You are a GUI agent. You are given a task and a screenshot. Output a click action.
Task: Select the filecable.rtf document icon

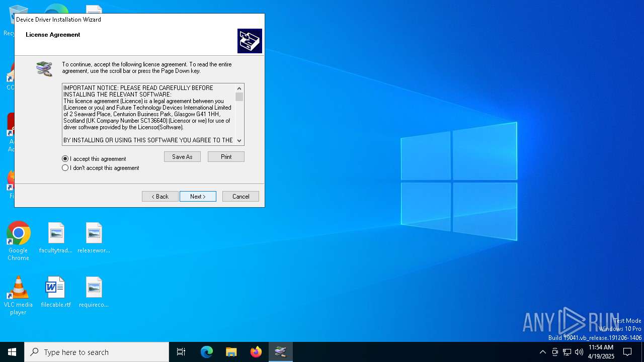pyautogui.click(x=56, y=292)
